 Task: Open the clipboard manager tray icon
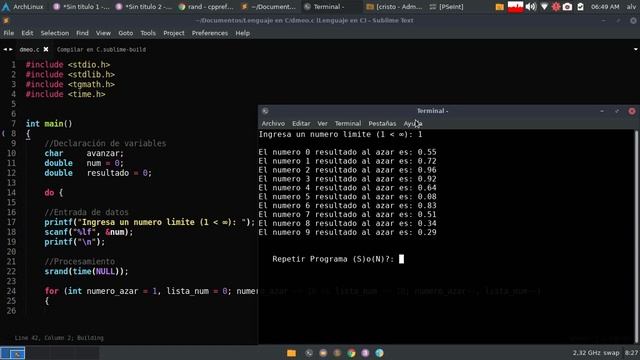(580, 7)
